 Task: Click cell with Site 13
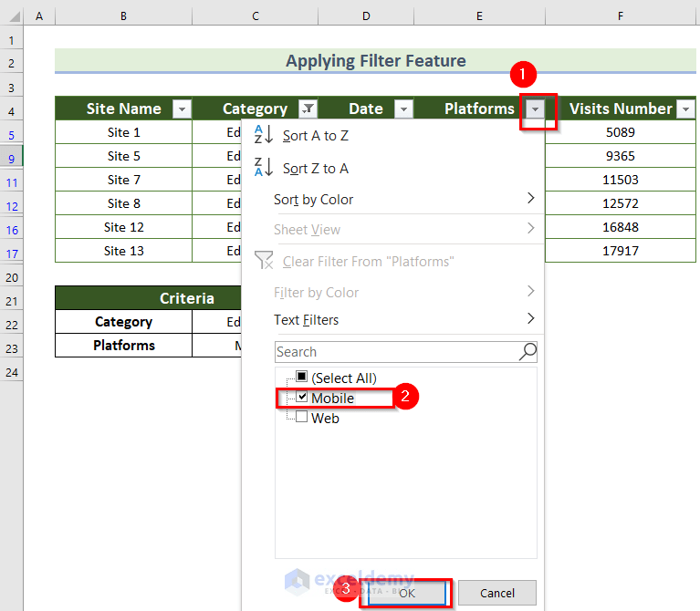coord(123,251)
